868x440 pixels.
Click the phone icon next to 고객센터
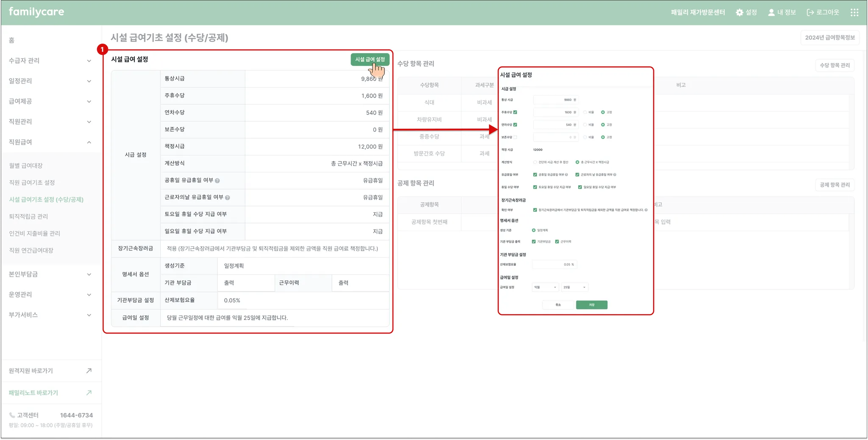(12, 415)
